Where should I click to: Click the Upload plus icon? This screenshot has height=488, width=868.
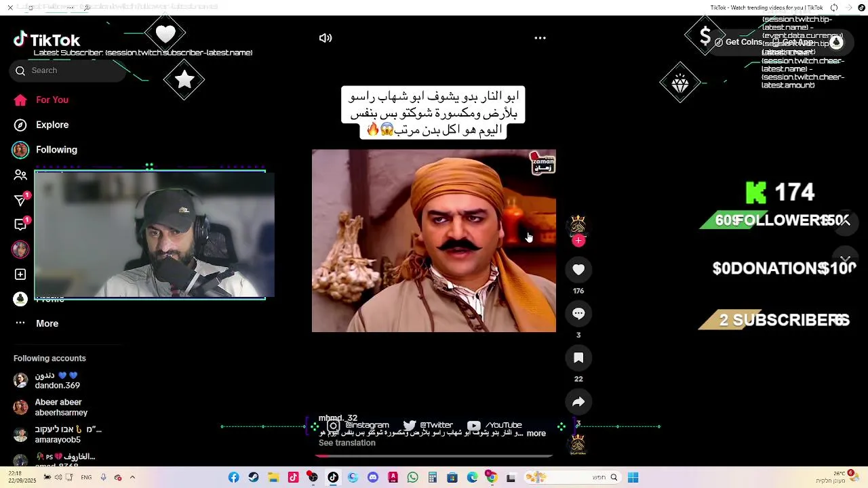coord(20,274)
